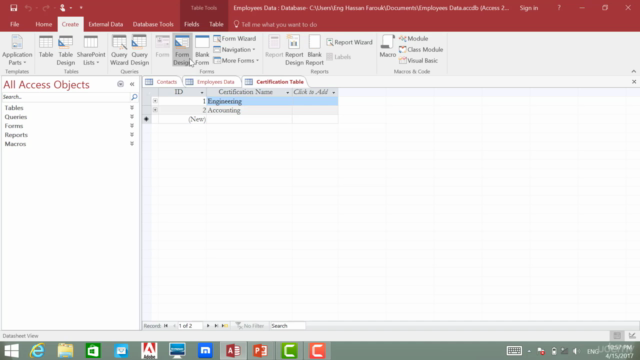Open Table Design view

pyautogui.click(x=65, y=50)
